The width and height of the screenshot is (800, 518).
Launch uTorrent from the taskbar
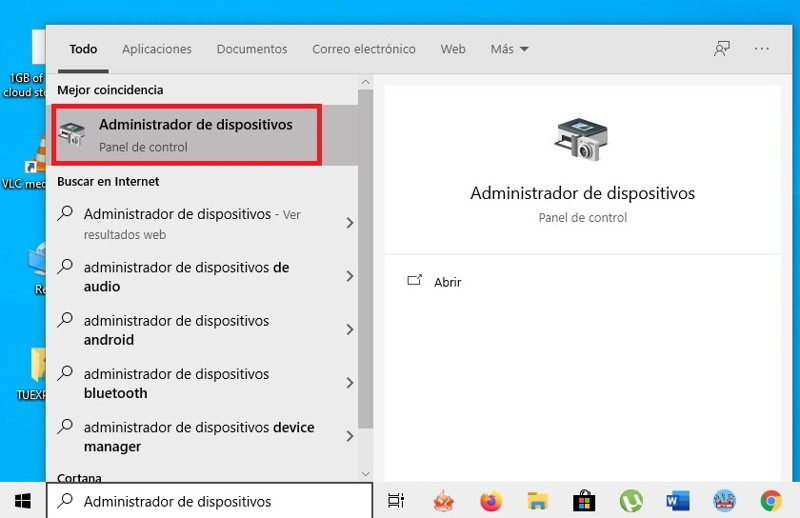tap(631, 501)
